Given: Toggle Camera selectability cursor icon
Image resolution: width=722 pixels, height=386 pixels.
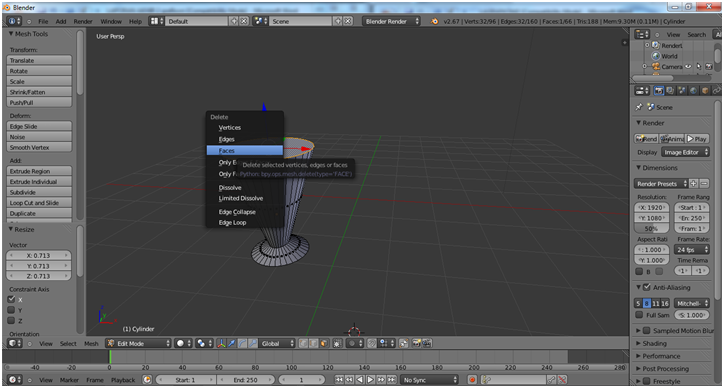Looking at the screenshot, I should point(699,66).
